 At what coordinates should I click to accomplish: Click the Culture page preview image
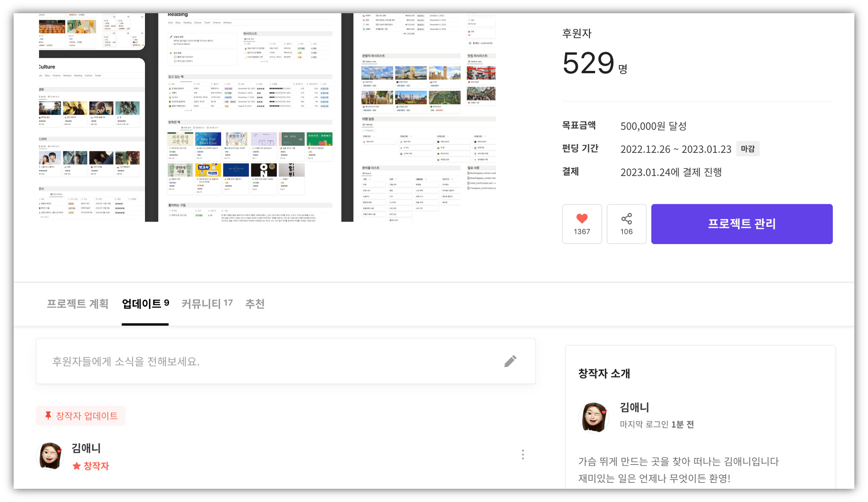[92, 140]
